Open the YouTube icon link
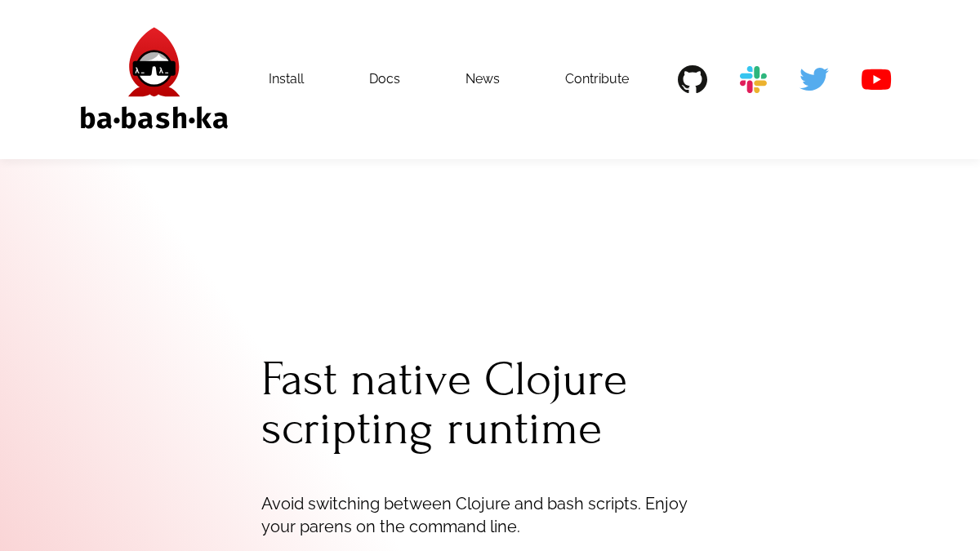980x551 pixels. [x=876, y=79]
